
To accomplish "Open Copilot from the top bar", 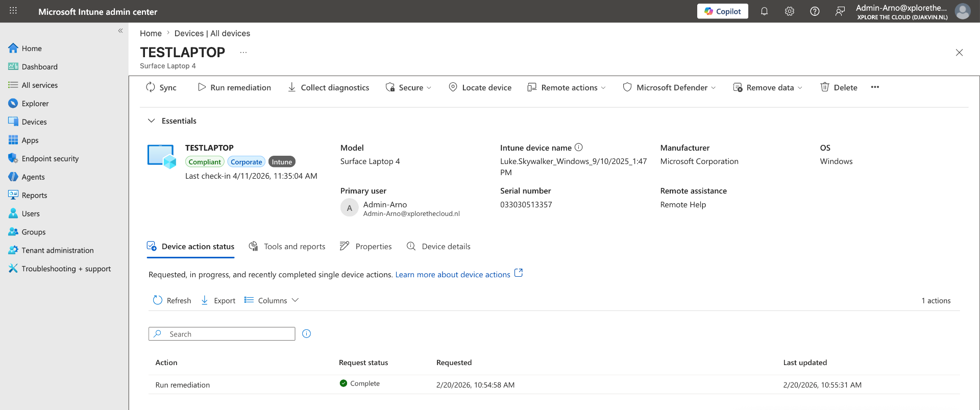I will pyautogui.click(x=722, y=11).
